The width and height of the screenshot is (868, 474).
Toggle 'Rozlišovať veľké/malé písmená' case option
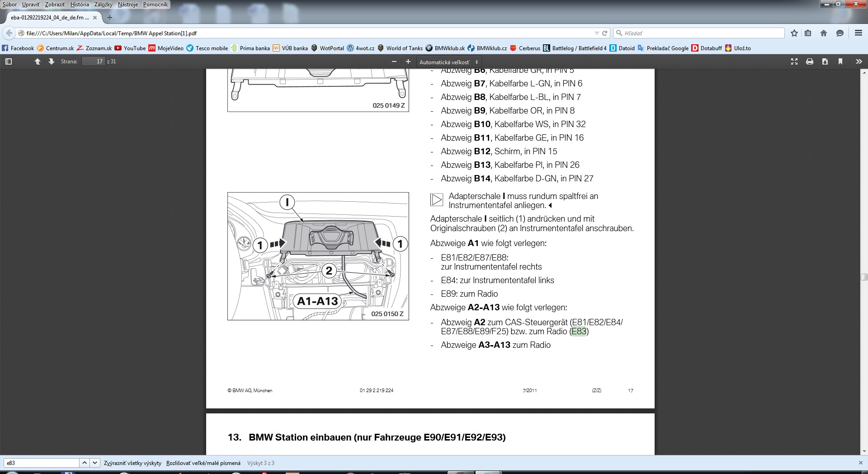(203, 463)
